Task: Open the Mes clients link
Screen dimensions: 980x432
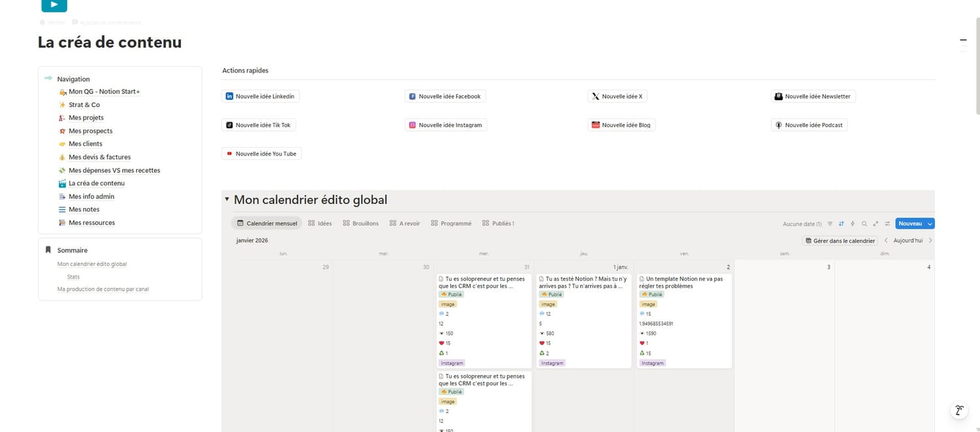Action: click(86, 144)
